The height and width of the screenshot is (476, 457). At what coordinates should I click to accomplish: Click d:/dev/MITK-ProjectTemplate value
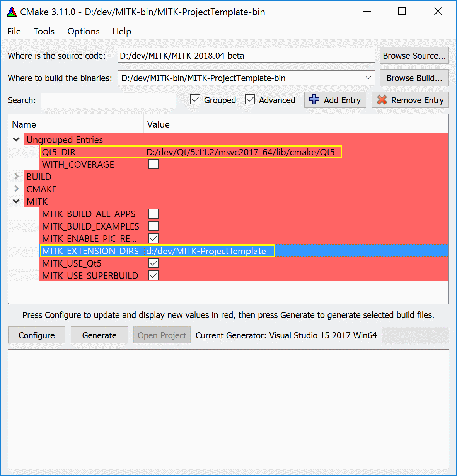[x=206, y=251]
